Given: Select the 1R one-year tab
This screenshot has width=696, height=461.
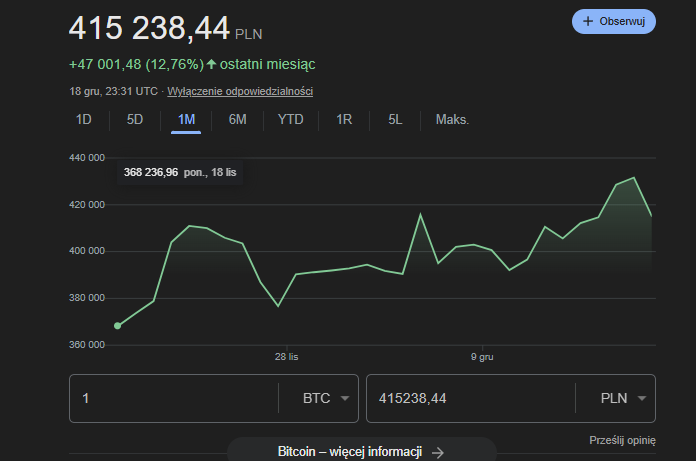Looking at the screenshot, I should tap(344, 119).
